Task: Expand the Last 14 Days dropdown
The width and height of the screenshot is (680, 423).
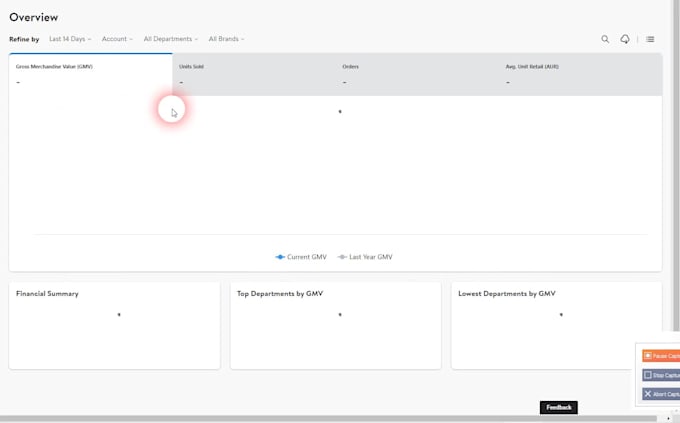Action: point(70,39)
